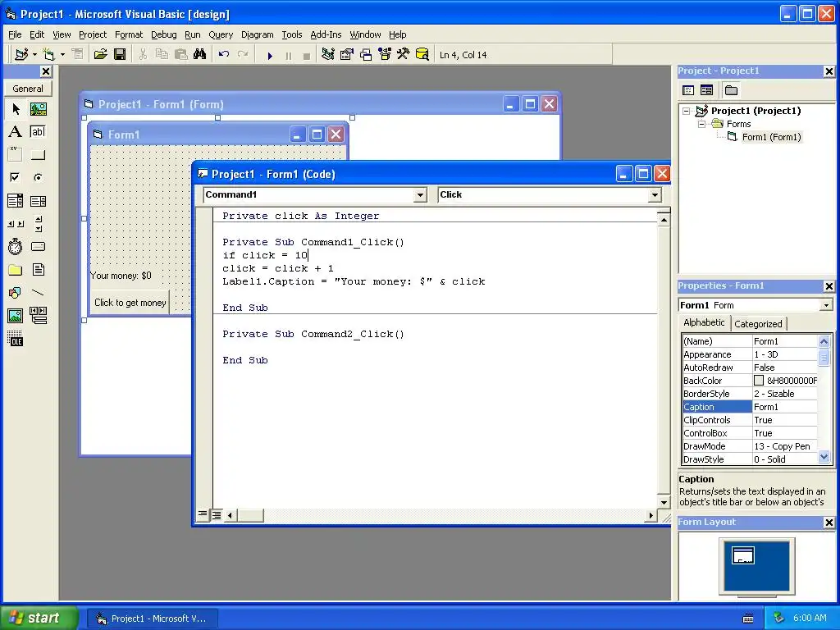840x630 pixels.
Task: Click the Open Project folder icon
Action: click(x=100, y=54)
